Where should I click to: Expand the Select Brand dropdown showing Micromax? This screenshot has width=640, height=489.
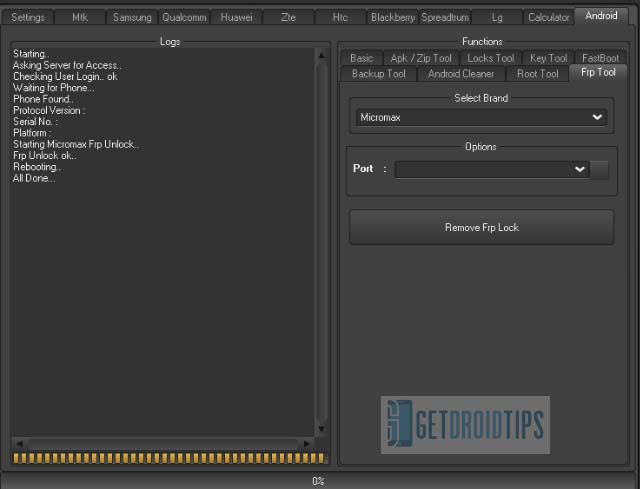pyautogui.click(x=482, y=118)
